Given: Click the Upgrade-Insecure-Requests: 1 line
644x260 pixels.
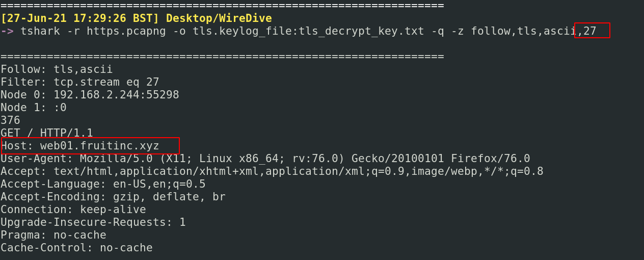Looking at the screenshot, I should (93, 222).
